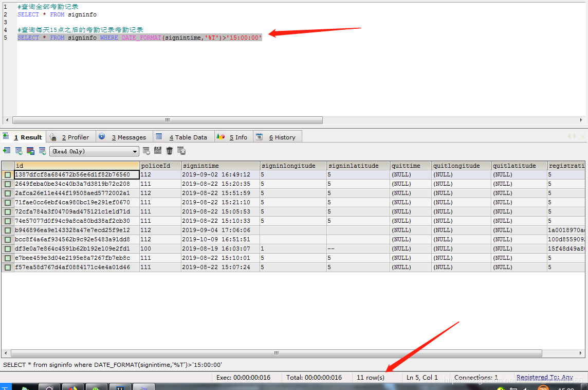Select cell 2019-09-04 17:06:06
This screenshot has height=390, width=588.
tap(220, 231)
